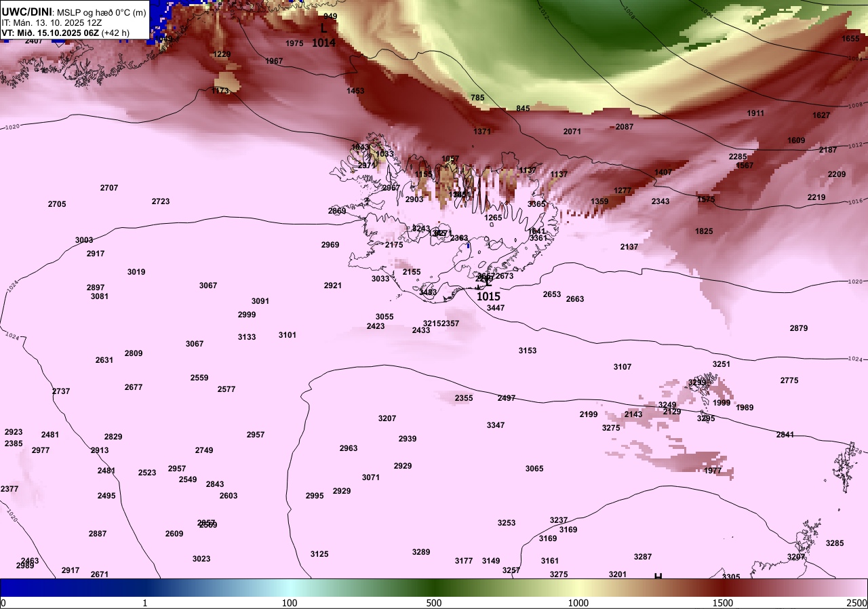The height and width of the screenshot is (609, 868).
Task: Click the height value 1911
Action: (755, 113)
